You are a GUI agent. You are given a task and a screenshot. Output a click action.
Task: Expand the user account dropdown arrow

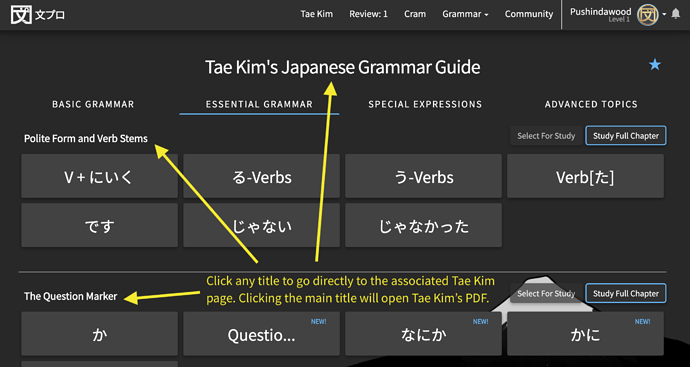664,15
